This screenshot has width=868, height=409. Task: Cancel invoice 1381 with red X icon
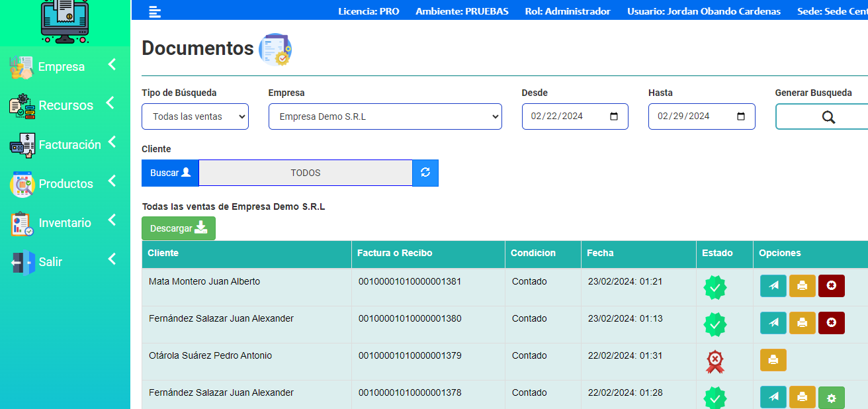831,286
